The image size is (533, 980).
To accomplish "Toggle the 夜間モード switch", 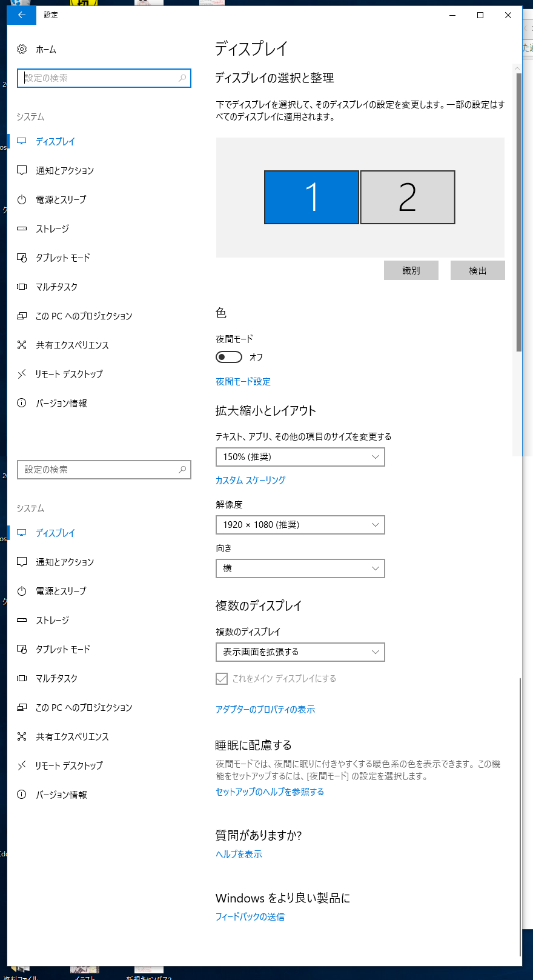I will pos(229,357).
